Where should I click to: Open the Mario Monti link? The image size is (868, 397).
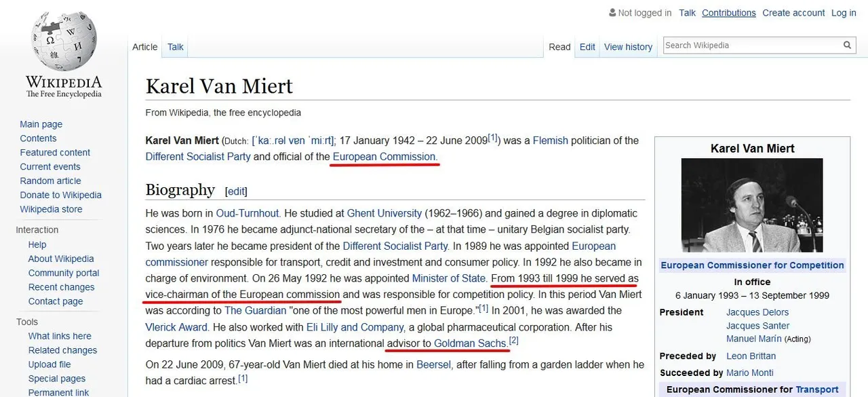pos(750,373)
